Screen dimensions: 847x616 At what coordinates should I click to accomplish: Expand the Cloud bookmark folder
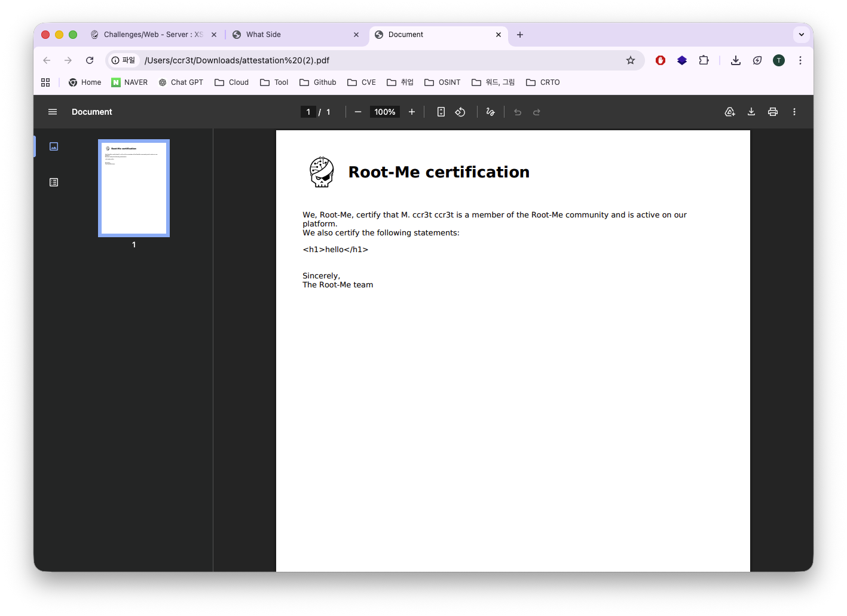[232, 82]
